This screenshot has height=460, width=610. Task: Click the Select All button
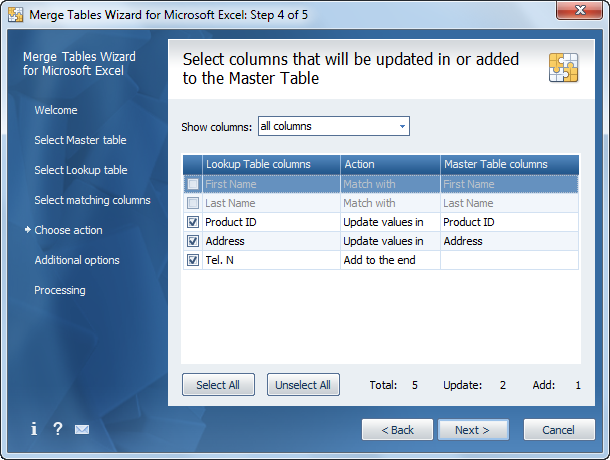click(218, 385)
